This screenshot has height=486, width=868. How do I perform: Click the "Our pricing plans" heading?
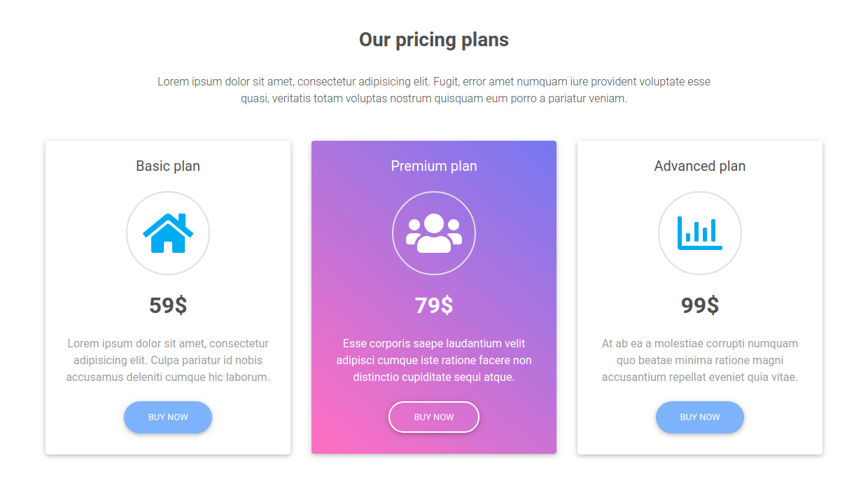pyautogui.click(x=434, y=40)
